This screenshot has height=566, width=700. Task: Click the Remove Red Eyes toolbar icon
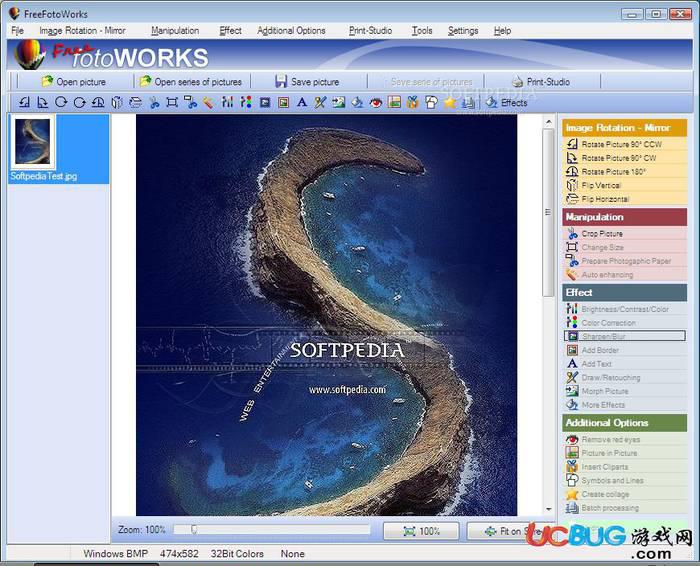click(376, 103)
